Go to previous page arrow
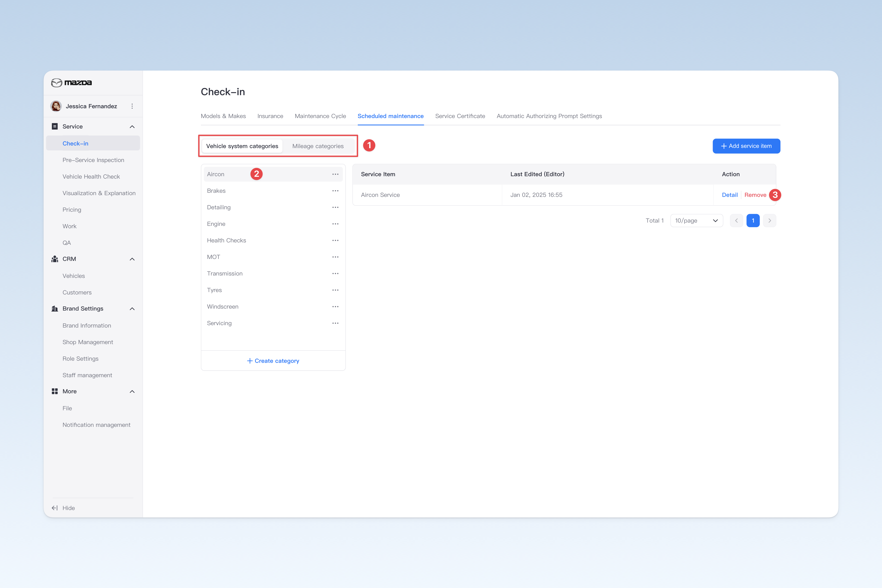882x588 pixels. [736, 220]
